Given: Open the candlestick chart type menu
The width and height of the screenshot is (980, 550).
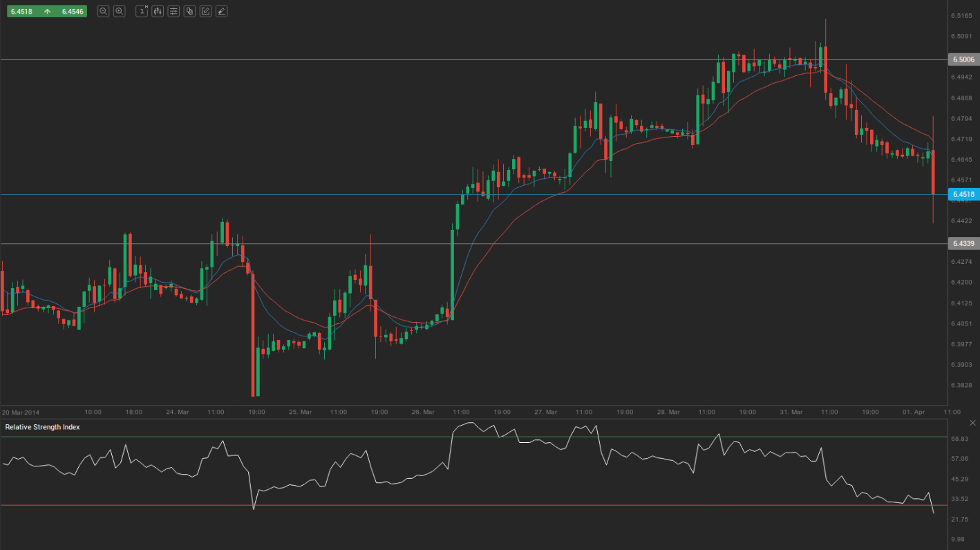Looking at the screenshot, I should (x=158, y=11).
